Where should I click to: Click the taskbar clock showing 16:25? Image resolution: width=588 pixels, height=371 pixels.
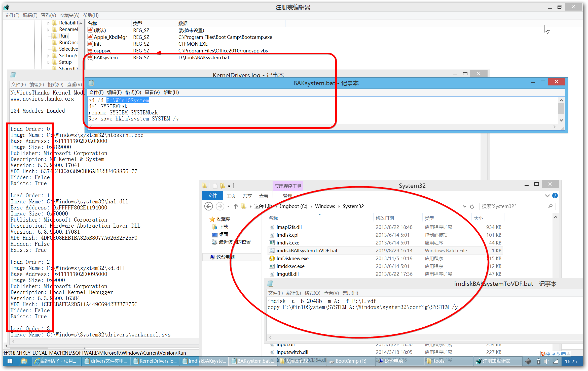click(x=571, y=361)
